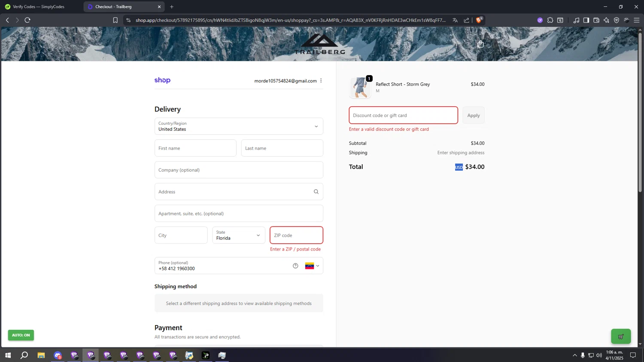The height and width of the screenshot is (362, 644).
Task: Toggle the AUTO: ON button
Action: pyautogui.click(x=21, y=335)
